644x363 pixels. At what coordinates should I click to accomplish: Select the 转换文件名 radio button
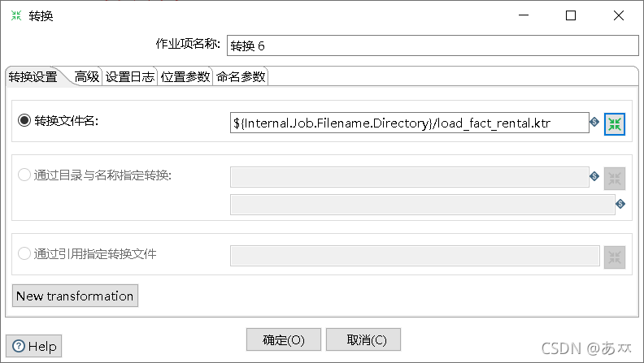click(24, 120)
